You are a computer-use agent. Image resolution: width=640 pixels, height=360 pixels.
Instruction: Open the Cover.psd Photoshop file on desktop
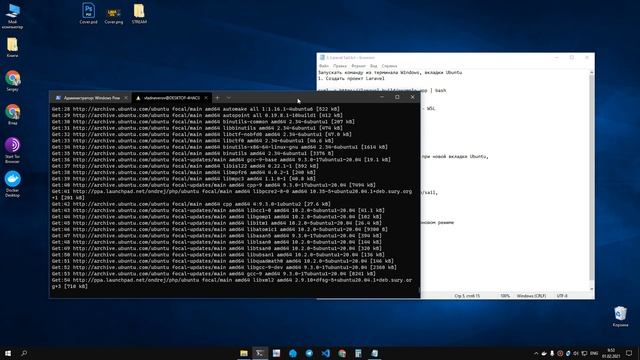(x=88, y=13)
